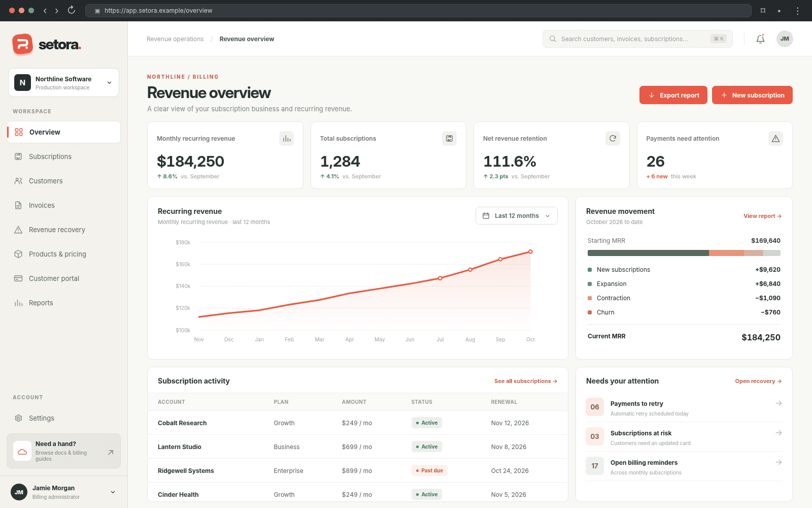Click the cloud icon in Need a hand card

point(22,451)
